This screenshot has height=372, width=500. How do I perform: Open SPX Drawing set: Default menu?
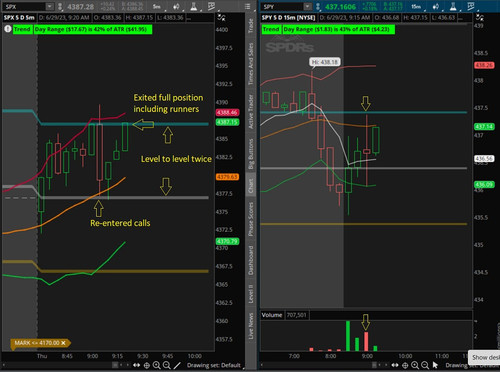click(x=214, y=365)
